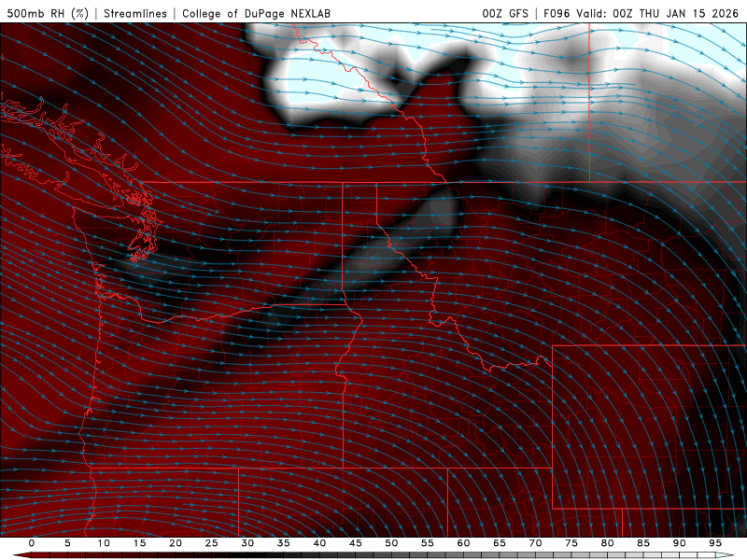Click the "65" colorbar scale label
Screen dimensions: 747x560
coord(500,543)
